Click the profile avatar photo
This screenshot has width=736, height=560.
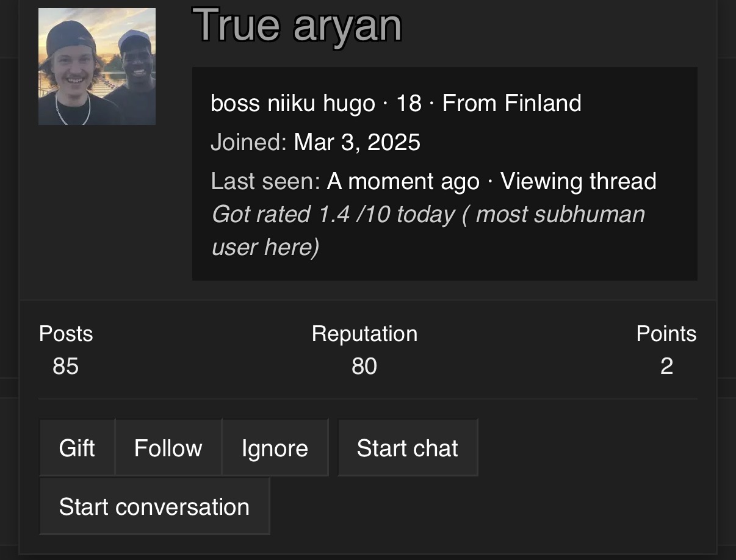tap(97, 66)
